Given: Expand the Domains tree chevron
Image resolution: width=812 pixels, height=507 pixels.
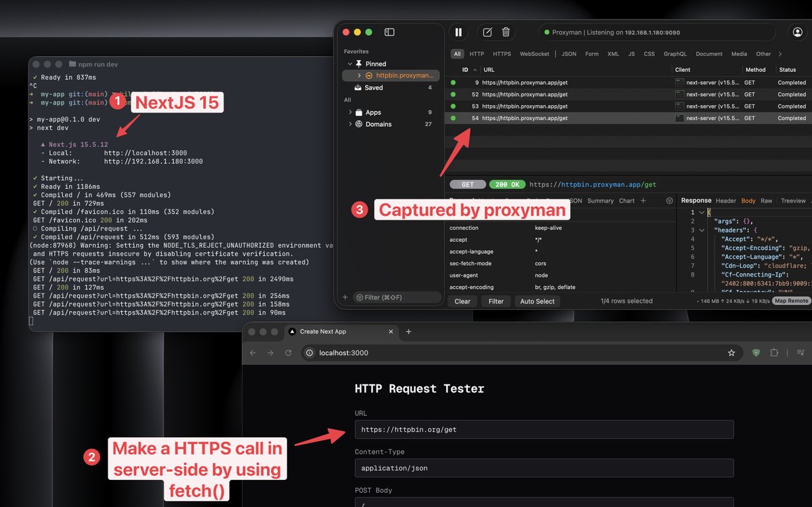Looking at the screenshot, I should 350,124.
